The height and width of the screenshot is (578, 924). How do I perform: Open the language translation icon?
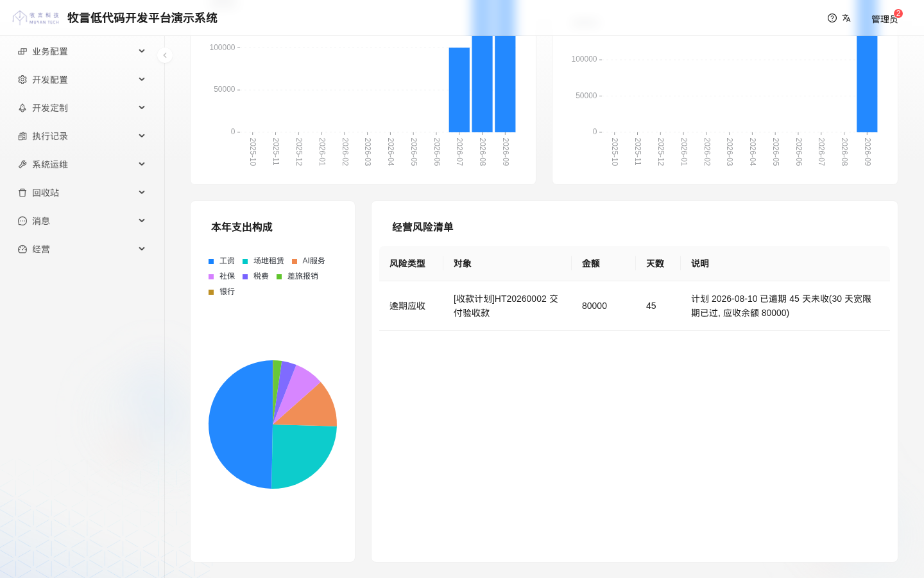coord(846,18)
